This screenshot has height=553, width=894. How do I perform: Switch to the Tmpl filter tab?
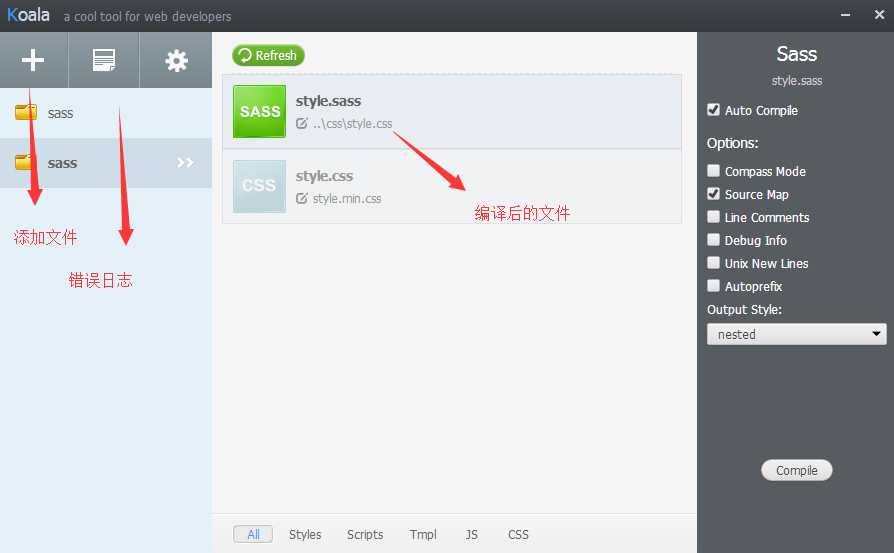pos(423,534)
